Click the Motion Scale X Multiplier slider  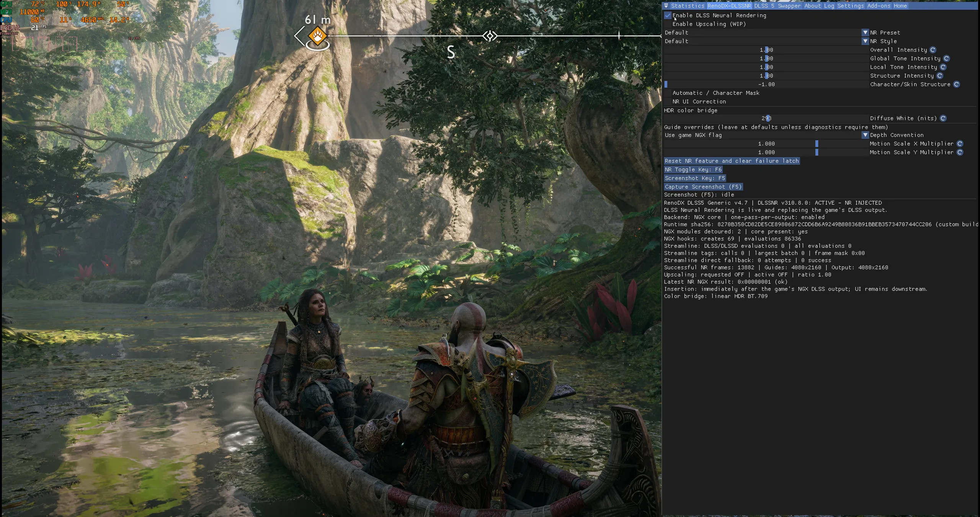click(x=766, y=144)
